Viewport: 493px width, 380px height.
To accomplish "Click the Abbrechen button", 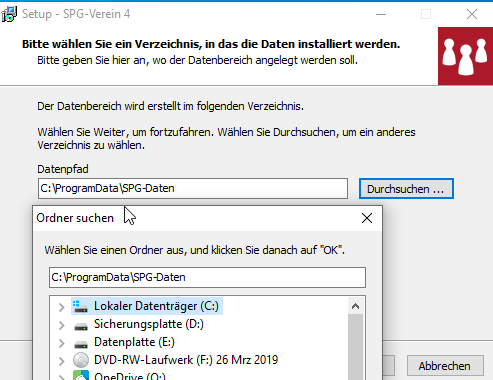I will [445, 366].
